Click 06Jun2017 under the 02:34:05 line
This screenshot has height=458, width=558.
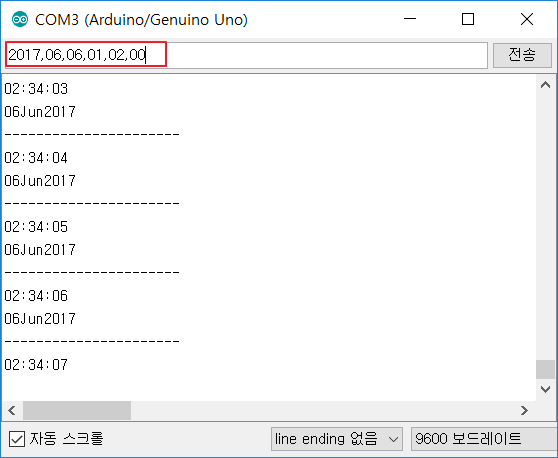click(x=40, y=250)
